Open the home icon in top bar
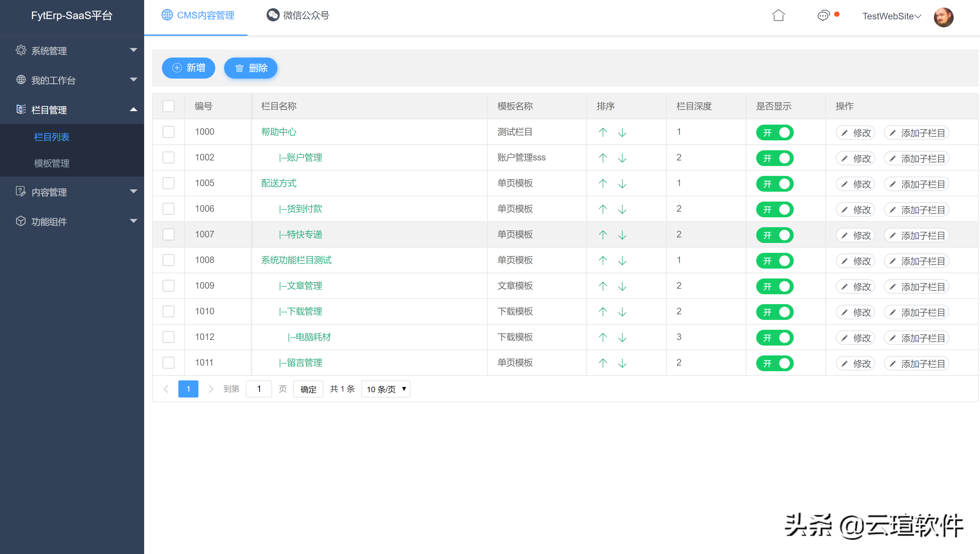The height and width of the screenshot is (554, 980). 778,15
